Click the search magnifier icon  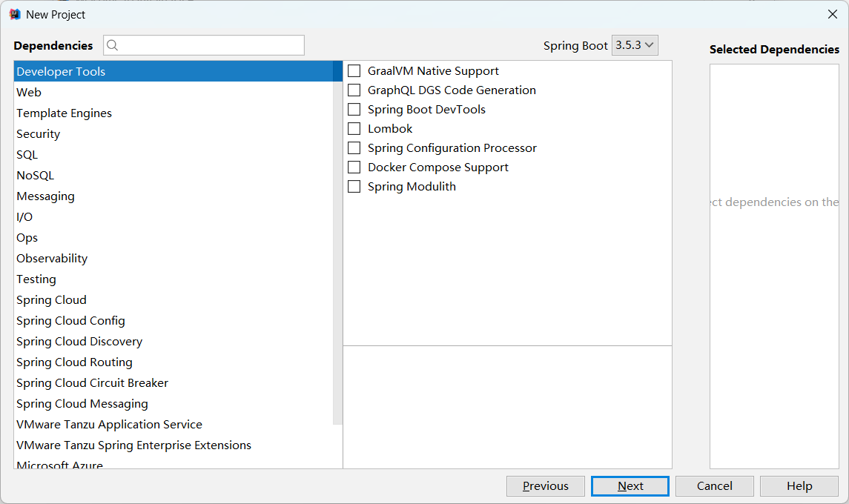tap(112, 45)
